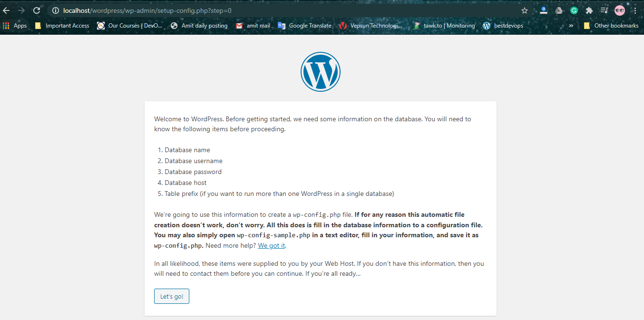Open the Google Translate bookmark

pos(304,26)
